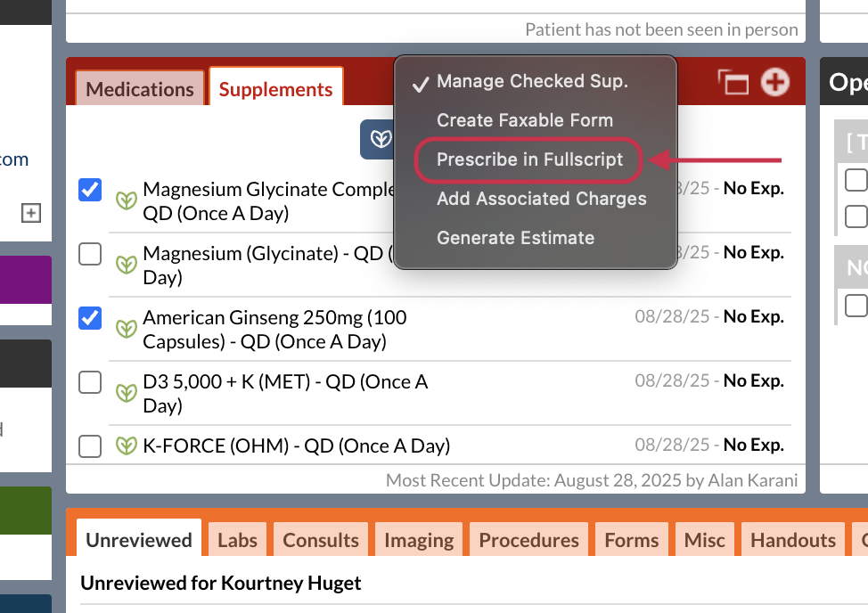The image size is (868, 613).
Task: Click Magnesium (Glycinate) supplement name
Action: pyautogui.click(x=268, y=265)
